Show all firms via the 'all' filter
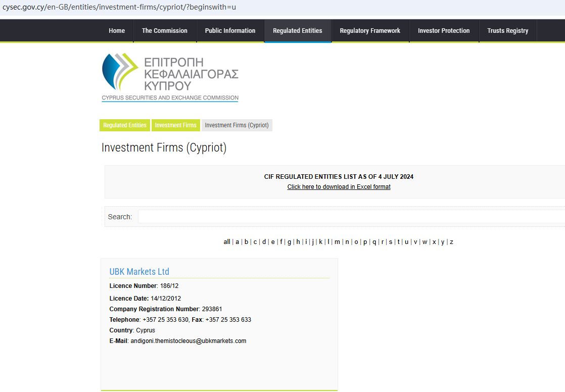565x392 pixels. click(x=226, y=242)
